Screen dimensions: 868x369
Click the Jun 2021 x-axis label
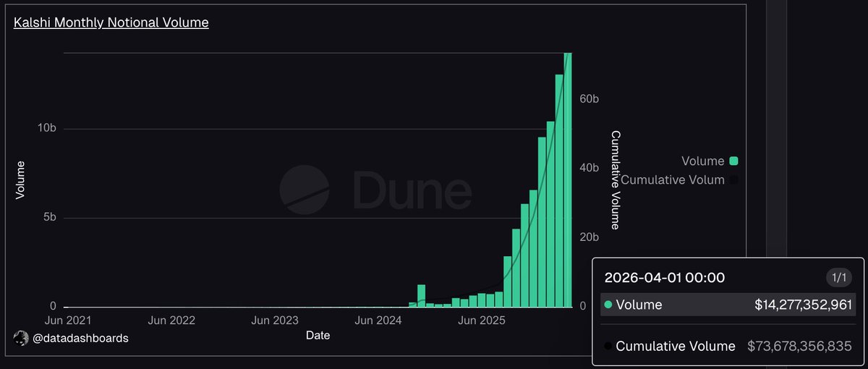click(67, 319)
